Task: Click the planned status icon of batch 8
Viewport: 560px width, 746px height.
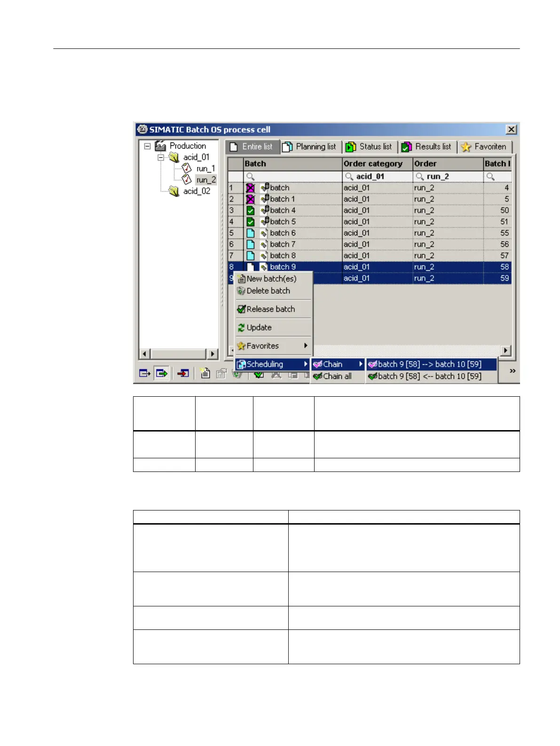Action: 250,256
